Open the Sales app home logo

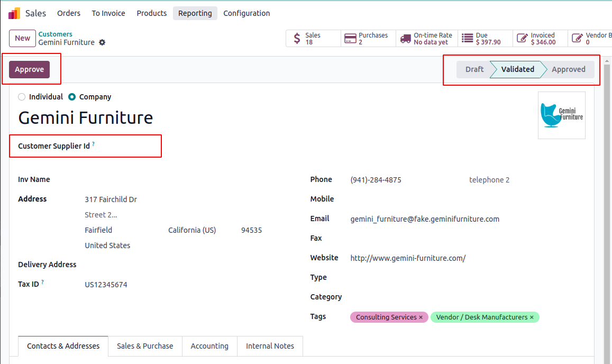click(x=14, y=13)
